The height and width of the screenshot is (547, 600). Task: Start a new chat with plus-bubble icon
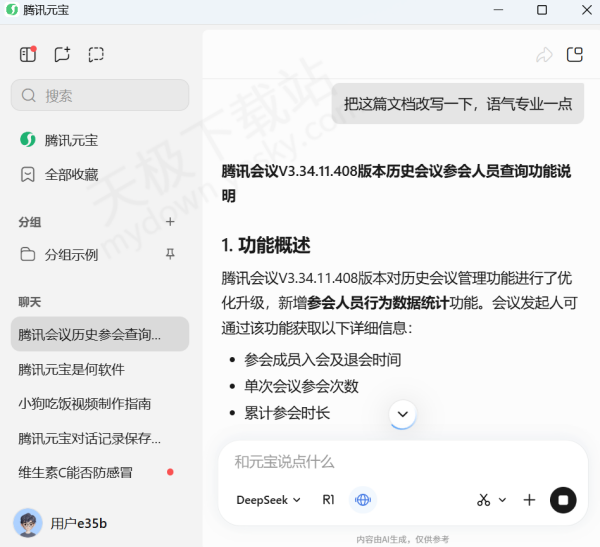62,54
